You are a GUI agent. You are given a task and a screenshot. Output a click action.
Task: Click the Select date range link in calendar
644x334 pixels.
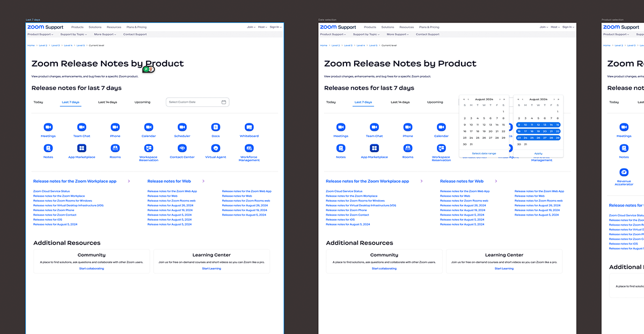484,153
